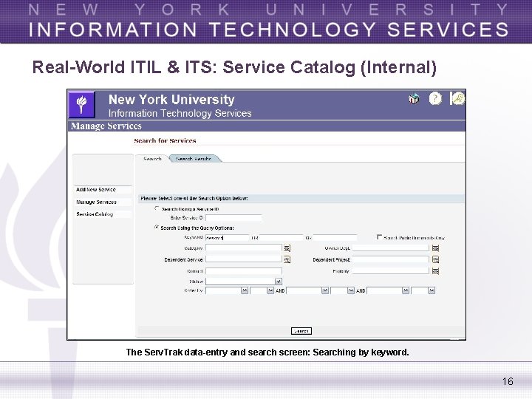This screenshot has width=532, height=399.
Task: Select Search Using the Query Options radio
Action: [x=157, y=228]
